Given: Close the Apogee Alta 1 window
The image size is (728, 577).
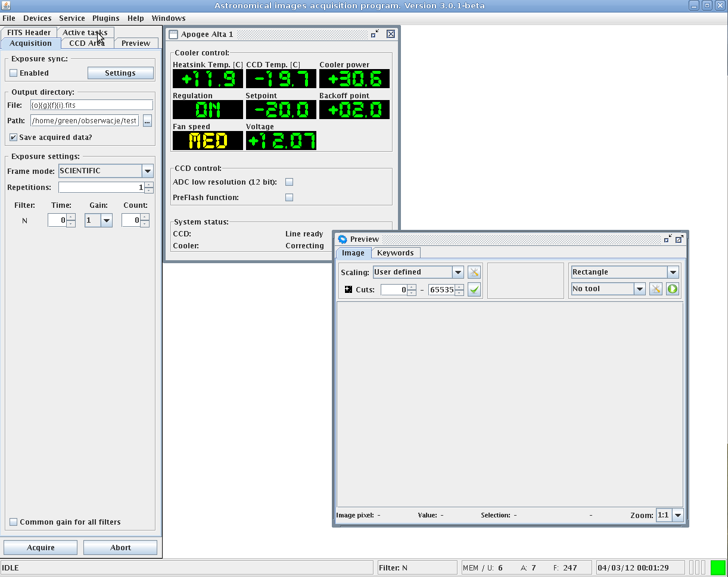Looking at the screenshot, I should (391, 34).
